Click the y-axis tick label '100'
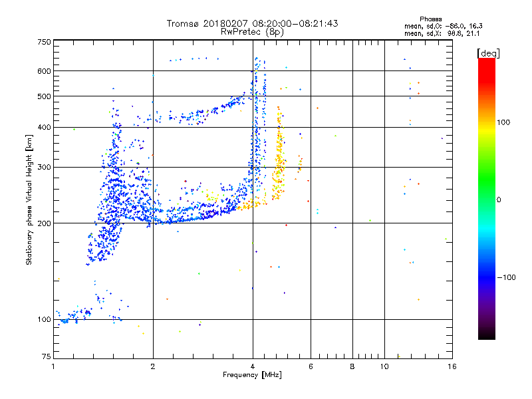The width and height of the screenshot is (532, 399). (x=45, y=320)
